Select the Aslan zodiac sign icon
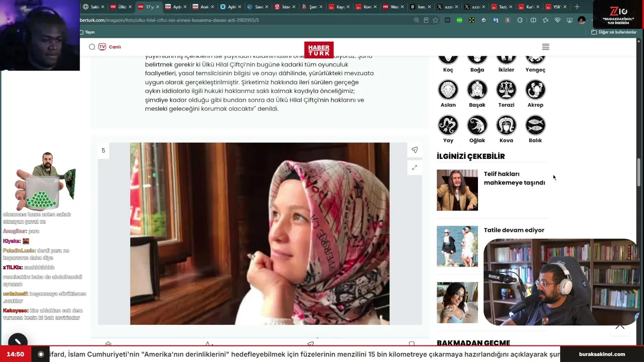Image resolution: width=644 pixels, height=362 pixels. tap(448, 89)
